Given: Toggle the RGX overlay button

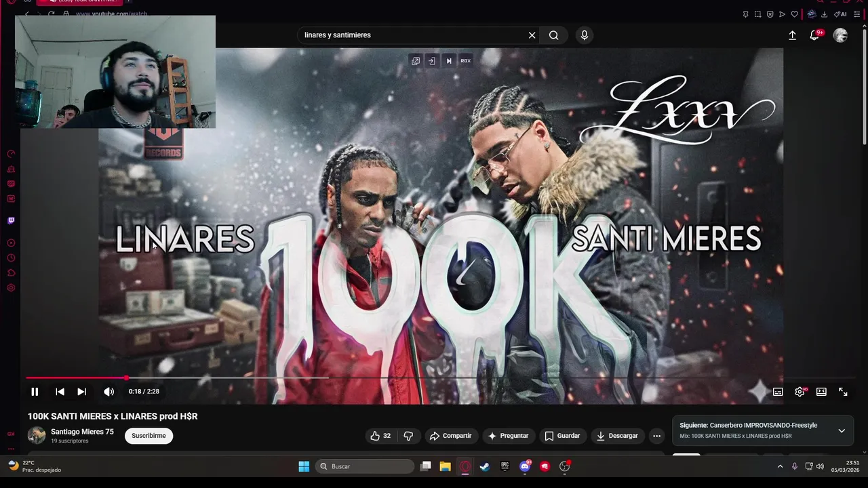Looking at the screenshot, I should click(466, 61).
